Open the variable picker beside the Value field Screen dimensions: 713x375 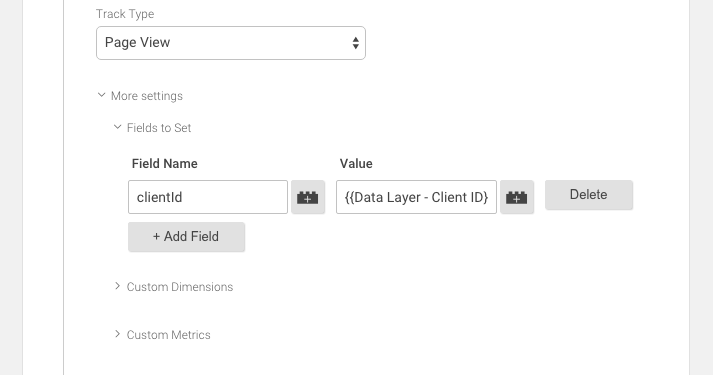(x=517, y=197)
